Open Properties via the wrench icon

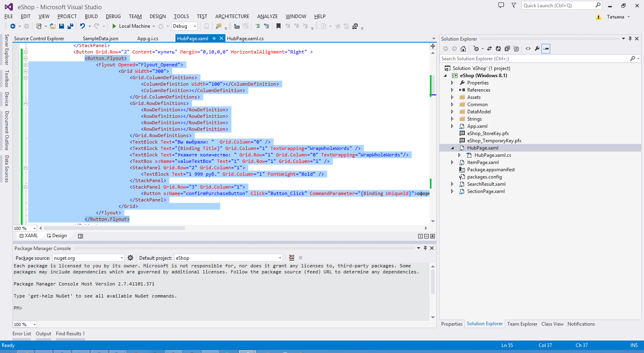tap(537, 49)
